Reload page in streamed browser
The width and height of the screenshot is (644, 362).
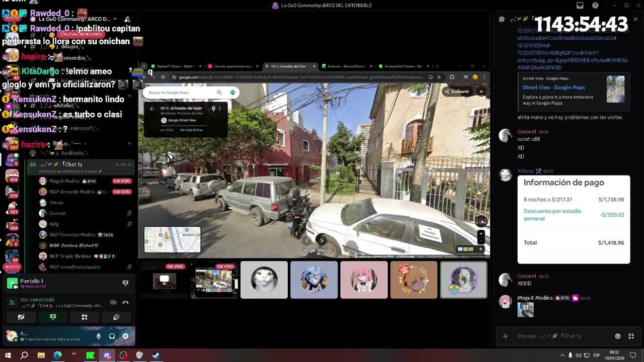163,77
